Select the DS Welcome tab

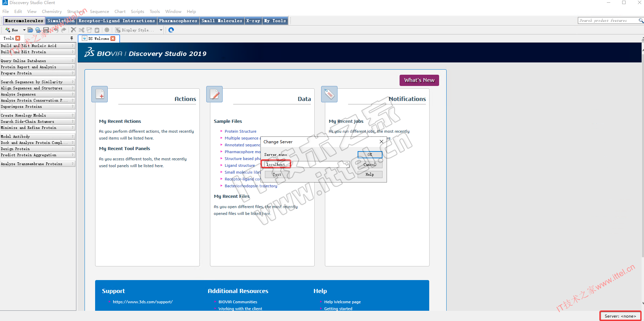[x=99, y=39]
